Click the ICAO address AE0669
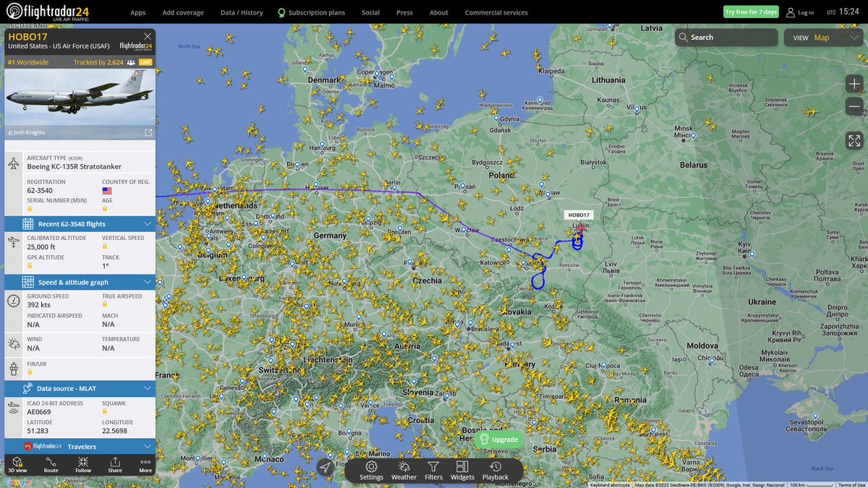Image resolution: width=868 pixels, height=488 pixels. coord(38,412)
